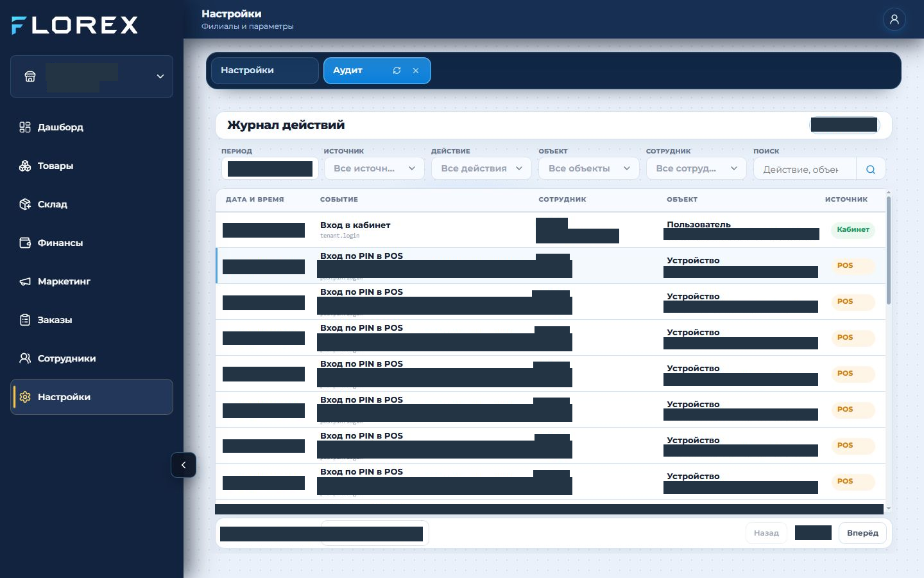Collapse the sidebar with arrow button

[184, 465]
